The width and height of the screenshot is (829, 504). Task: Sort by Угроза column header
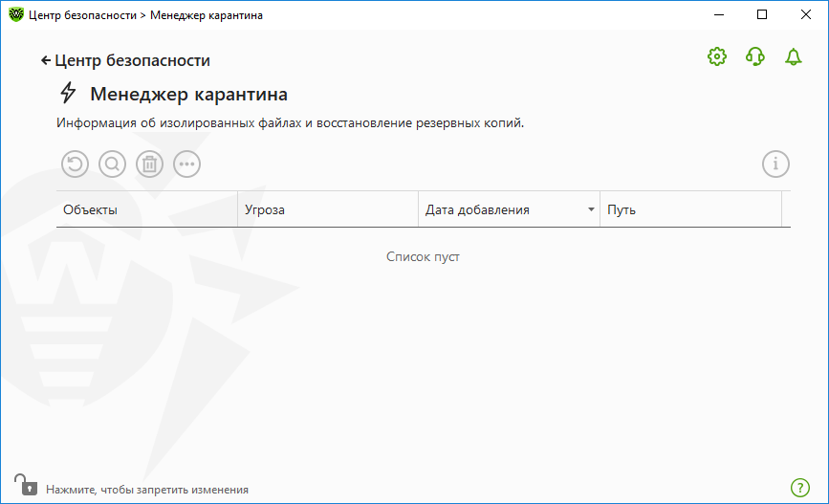(328, 209)
